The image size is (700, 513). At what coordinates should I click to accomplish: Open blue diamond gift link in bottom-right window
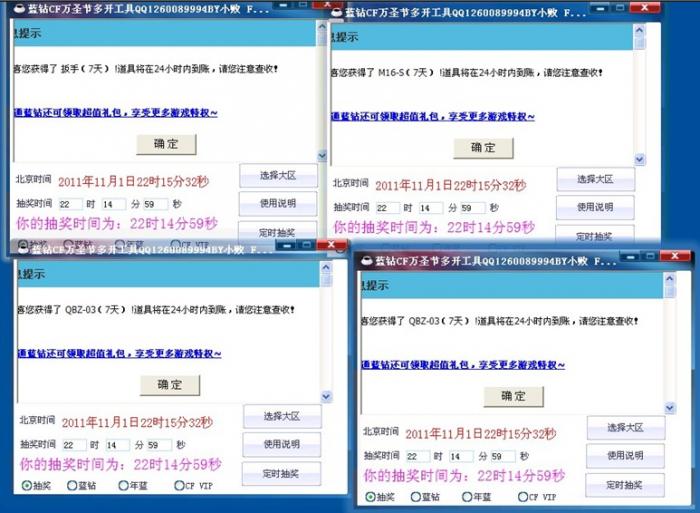coord(463,365)
